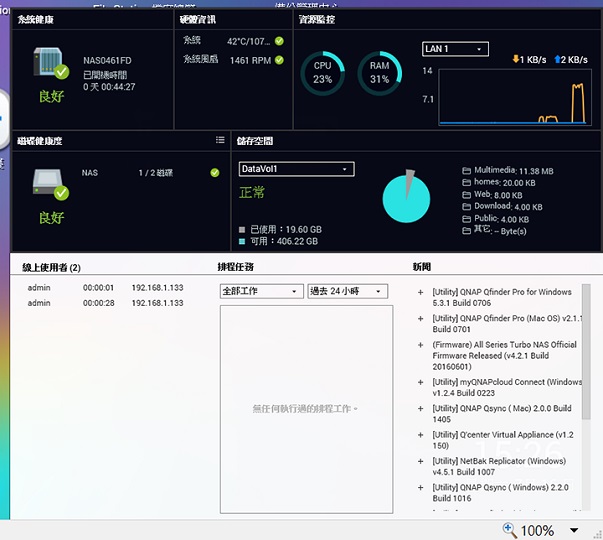603x540 pixels.
Task: Click admin session with duration 00:00:01
Action: (105, 288)
